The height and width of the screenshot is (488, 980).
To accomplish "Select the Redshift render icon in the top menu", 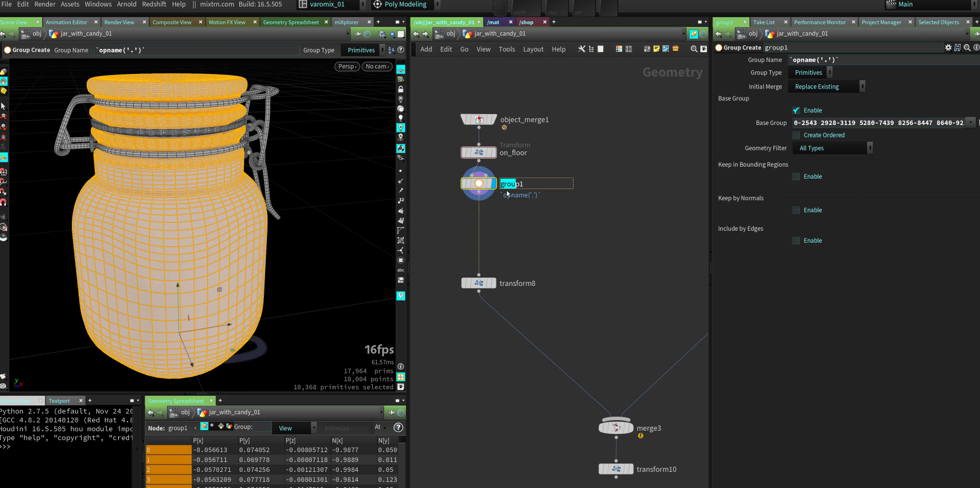I will [154, 4].
